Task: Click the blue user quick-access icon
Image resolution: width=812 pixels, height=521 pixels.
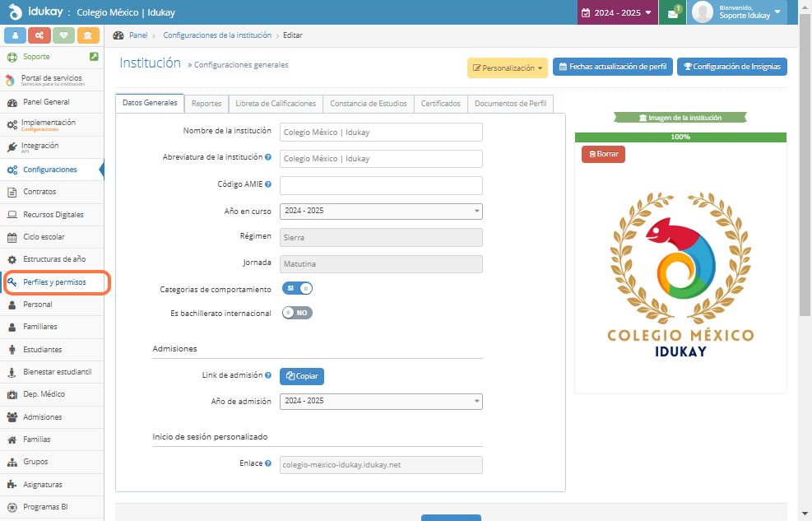Action: 15,35
